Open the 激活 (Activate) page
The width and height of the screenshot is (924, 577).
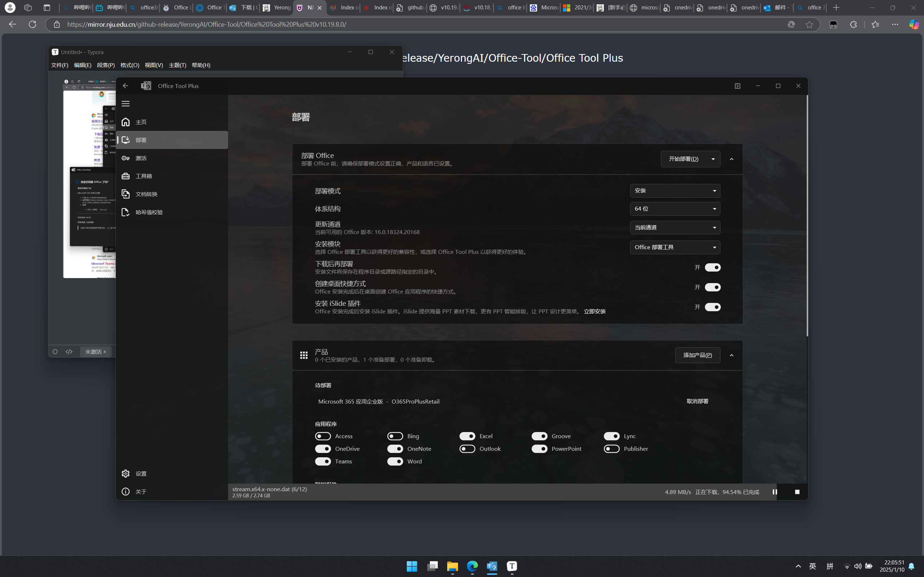pos(141,158)
